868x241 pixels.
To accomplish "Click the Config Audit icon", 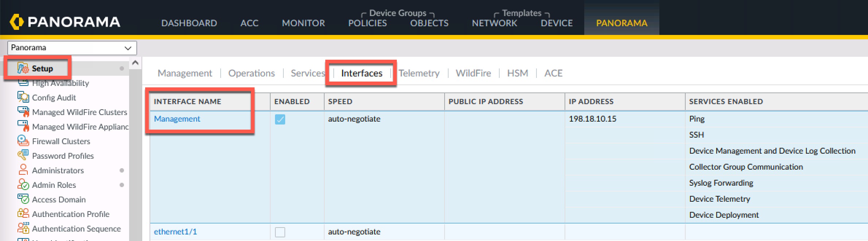I will point(23,97).
